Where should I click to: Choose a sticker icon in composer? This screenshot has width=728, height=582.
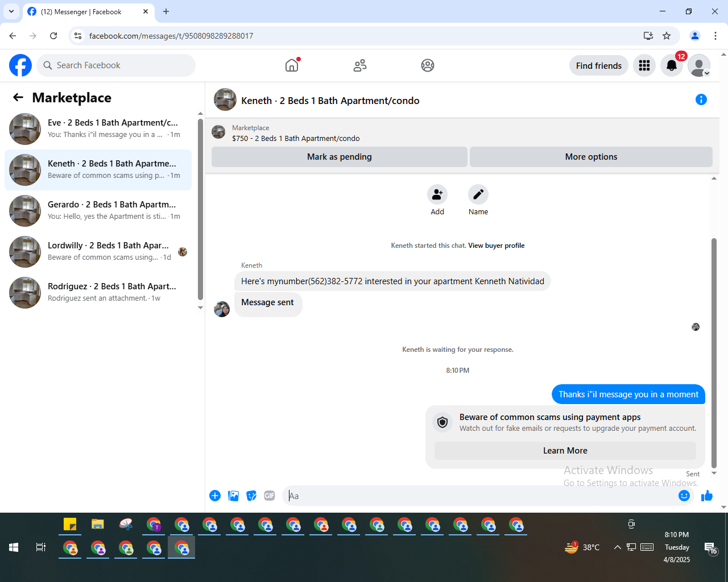pyautogui.click(x=251, y=496)
